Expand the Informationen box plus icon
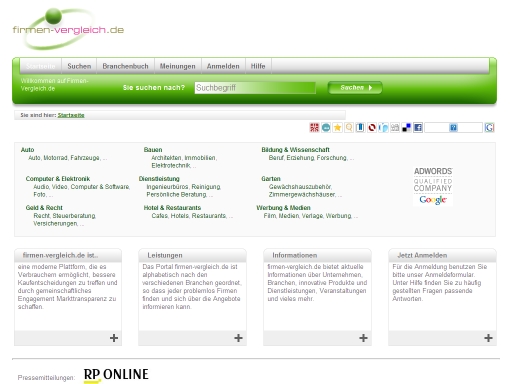The image size is (512, 384). pyautogui.click(x=363, y=338)
